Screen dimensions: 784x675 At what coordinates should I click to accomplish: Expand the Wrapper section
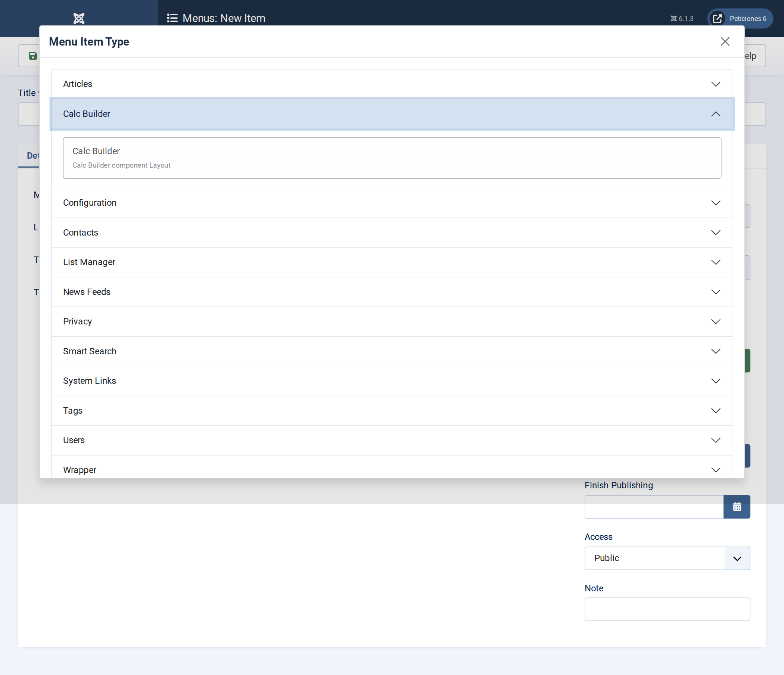(392, 467)
